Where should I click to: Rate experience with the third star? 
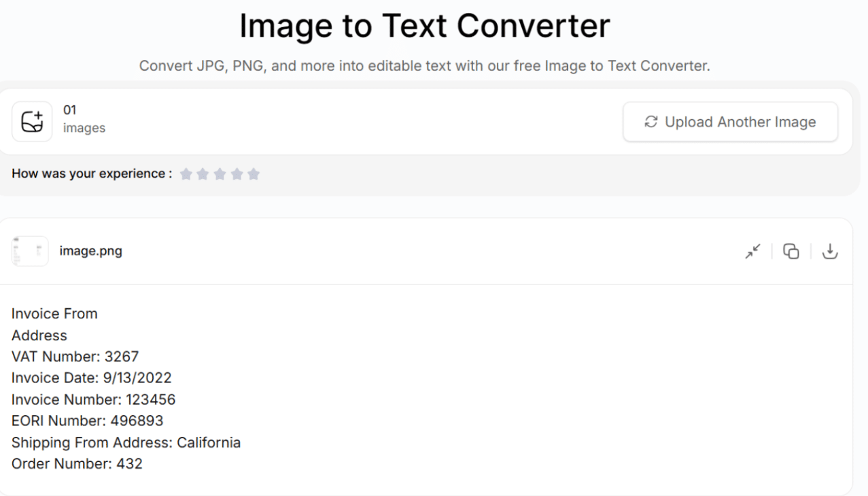[x=220, y=174]
